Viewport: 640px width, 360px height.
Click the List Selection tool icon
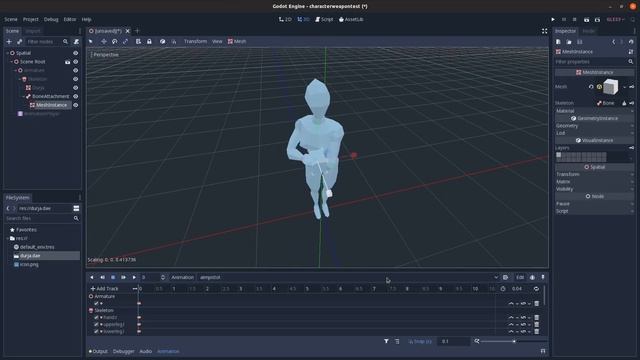click(x=138, y=41)
